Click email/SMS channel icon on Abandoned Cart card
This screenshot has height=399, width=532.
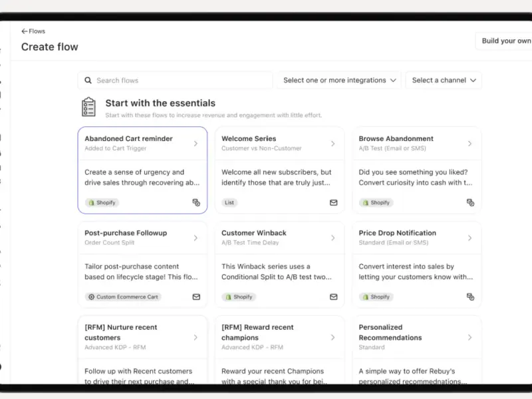[x=196, y=203]
